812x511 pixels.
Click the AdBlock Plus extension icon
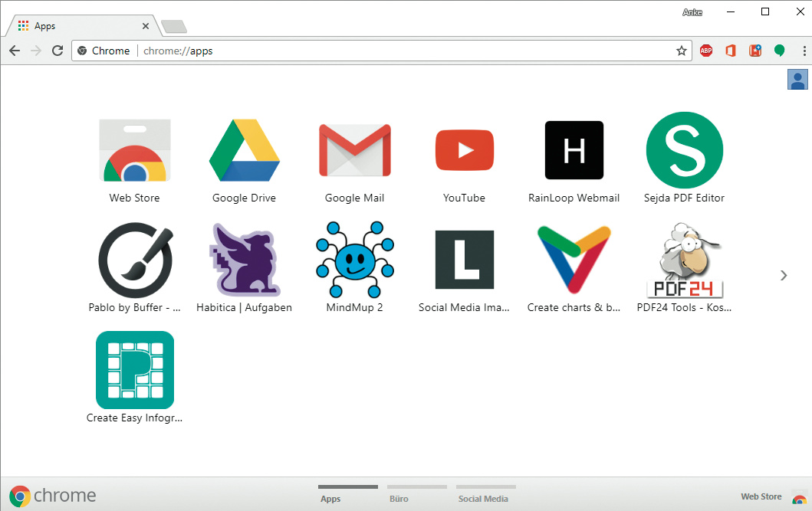[706, 51]
